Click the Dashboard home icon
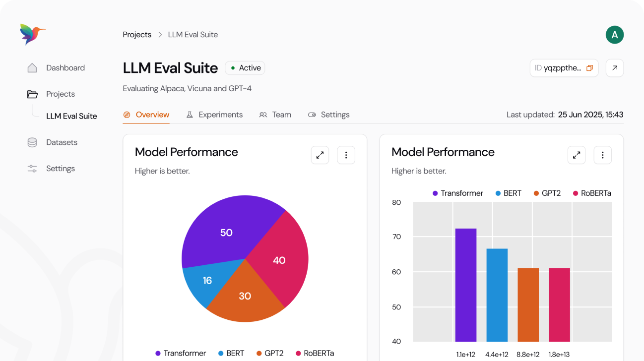 tap(32, 68)
